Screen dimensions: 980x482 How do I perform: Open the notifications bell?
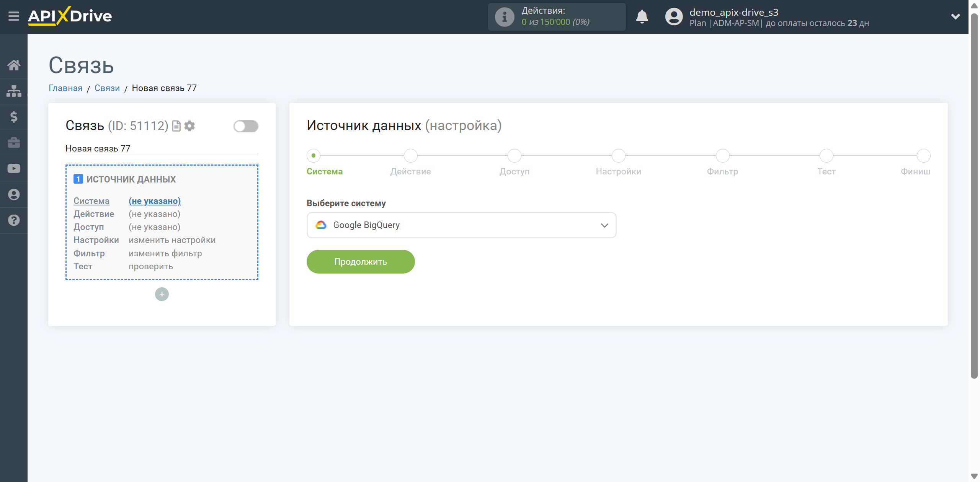pos(642,17)
